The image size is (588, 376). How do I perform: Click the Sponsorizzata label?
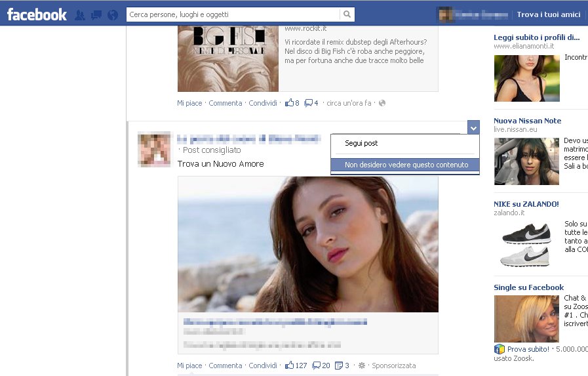pyautogui.click(x=394, y=366)
